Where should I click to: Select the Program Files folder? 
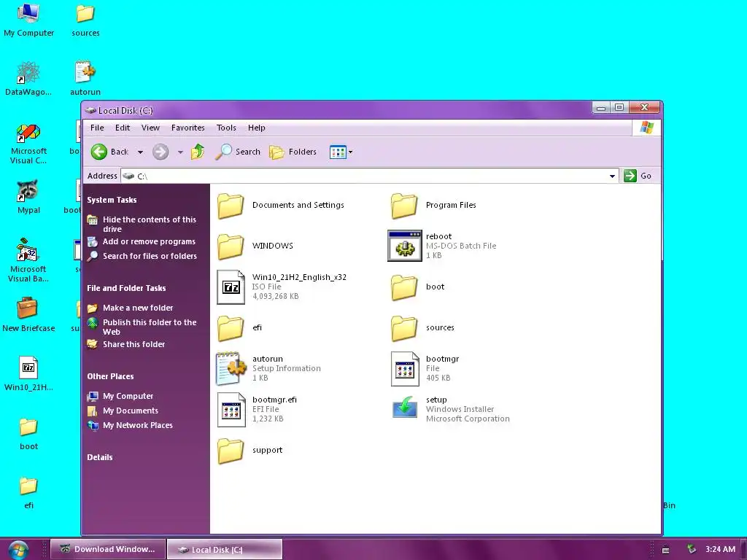click(433, 205)
